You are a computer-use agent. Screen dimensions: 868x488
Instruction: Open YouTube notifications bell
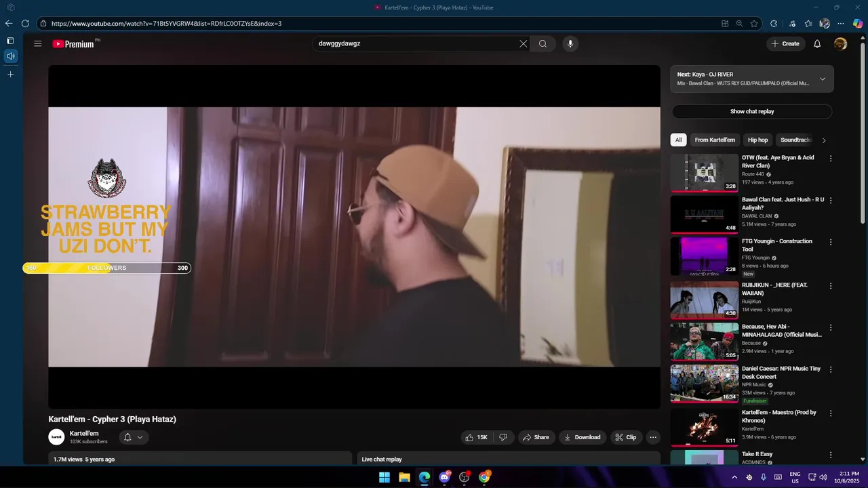click(x=817, y=43)
